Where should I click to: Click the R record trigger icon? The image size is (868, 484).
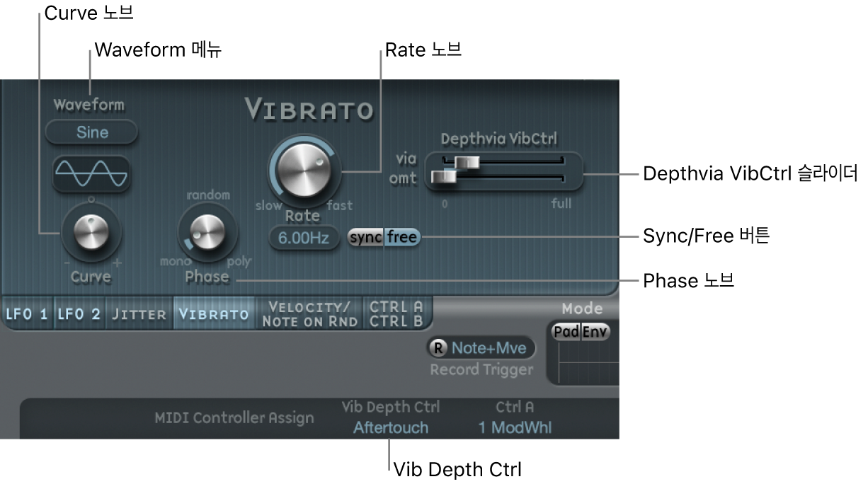(x=439, y=347)
